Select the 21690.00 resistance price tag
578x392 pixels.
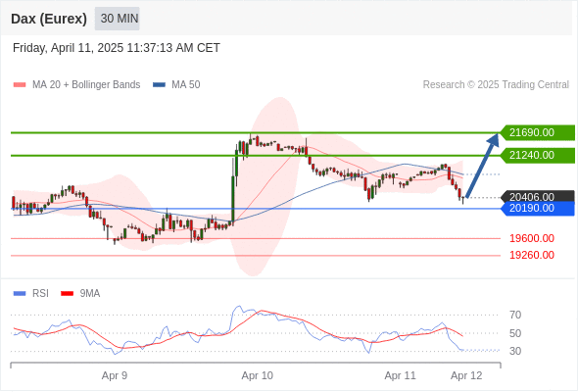(x=538, y=132)
